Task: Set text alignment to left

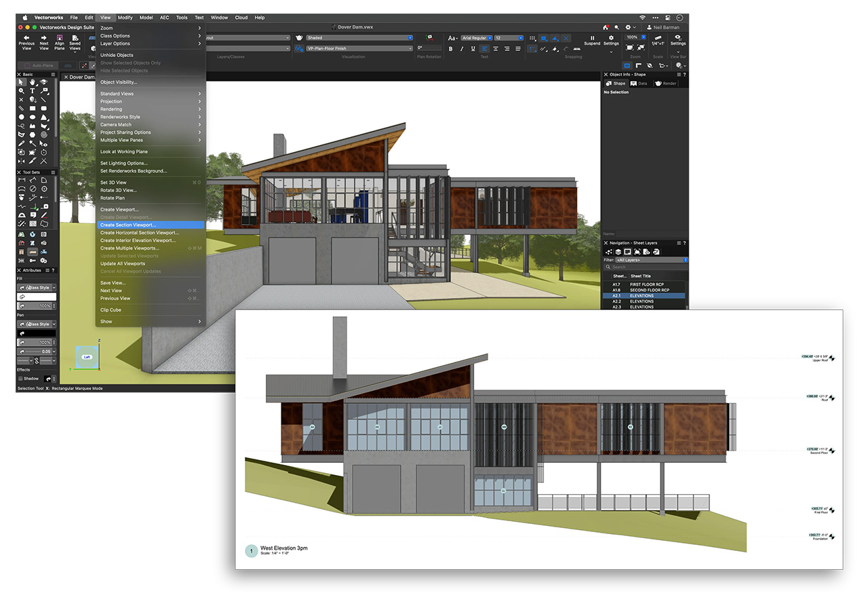Action: [484, 49]
